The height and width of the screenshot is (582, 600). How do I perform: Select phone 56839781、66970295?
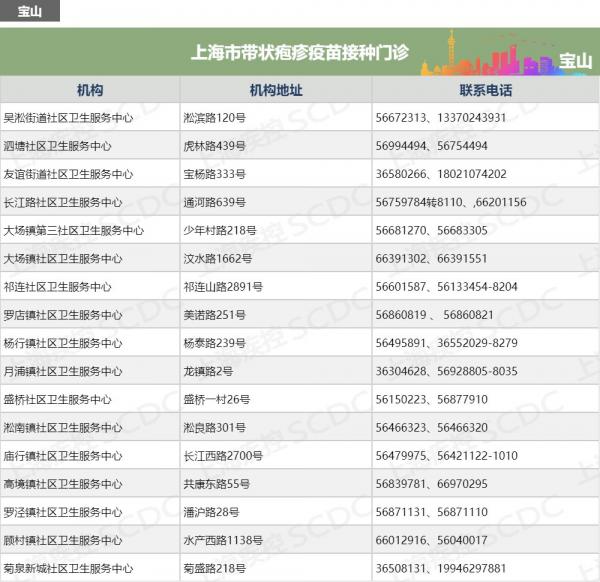coord(431,484)
